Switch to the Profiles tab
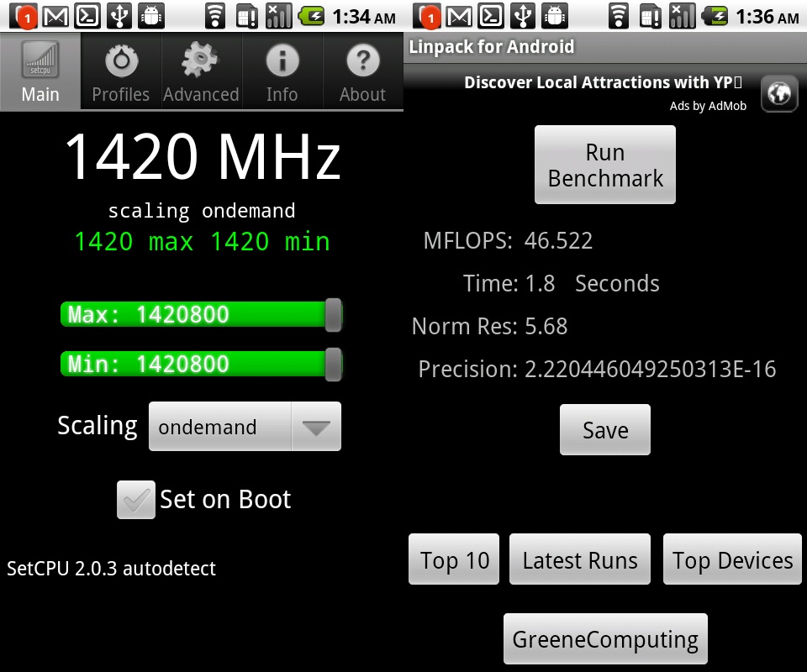807x672 pixels. (x=121, y=71)
